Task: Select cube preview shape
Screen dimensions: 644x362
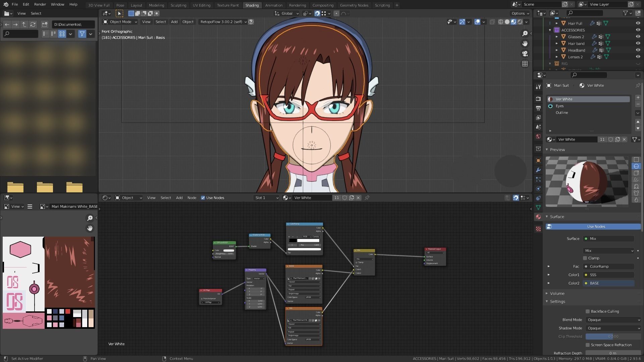Action: [636, 173]
